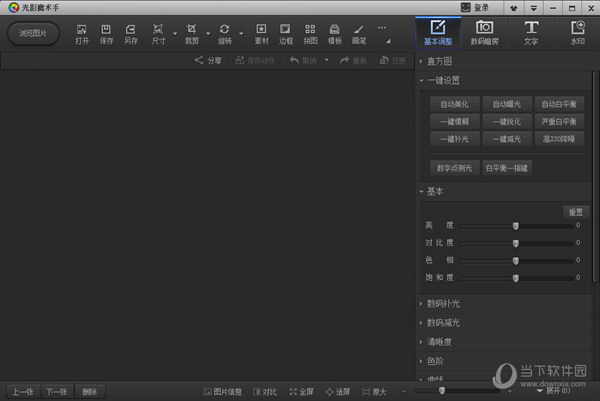Viewport: 600px width, 401px height.
Task: Switch to 基本调整 tab
Action: pyautogui.click(x=438, y=33)
